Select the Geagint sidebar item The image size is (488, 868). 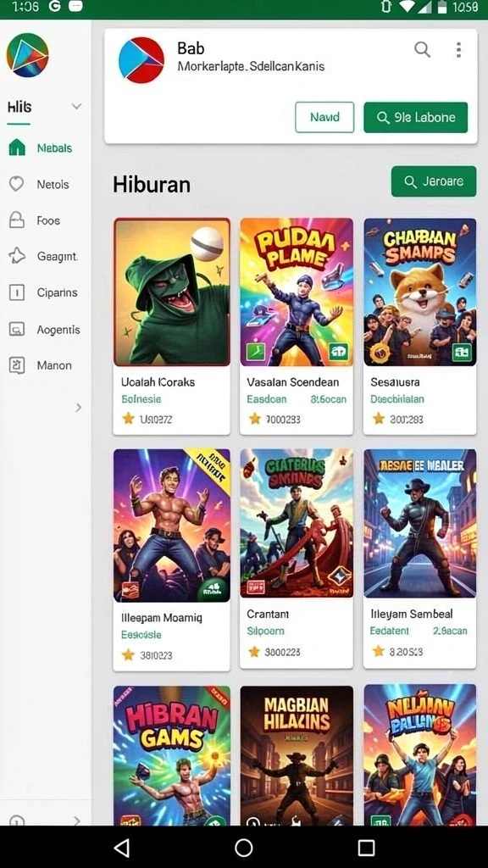[x=46, y=256]
